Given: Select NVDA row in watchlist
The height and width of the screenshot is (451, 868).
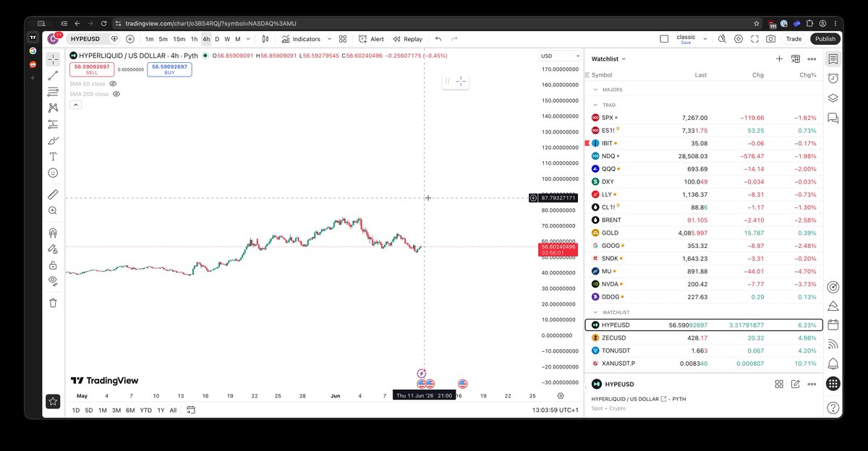Looking at the screenshot, I should pyautogui.click(x=704, y=284).
